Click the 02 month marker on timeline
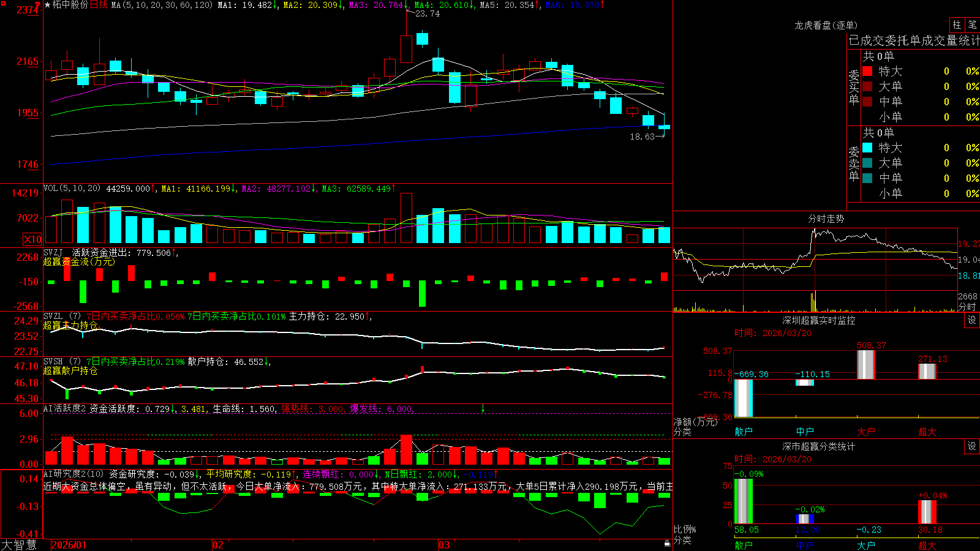The height and width of the screenshot is (551, 980). click(217, 545)
